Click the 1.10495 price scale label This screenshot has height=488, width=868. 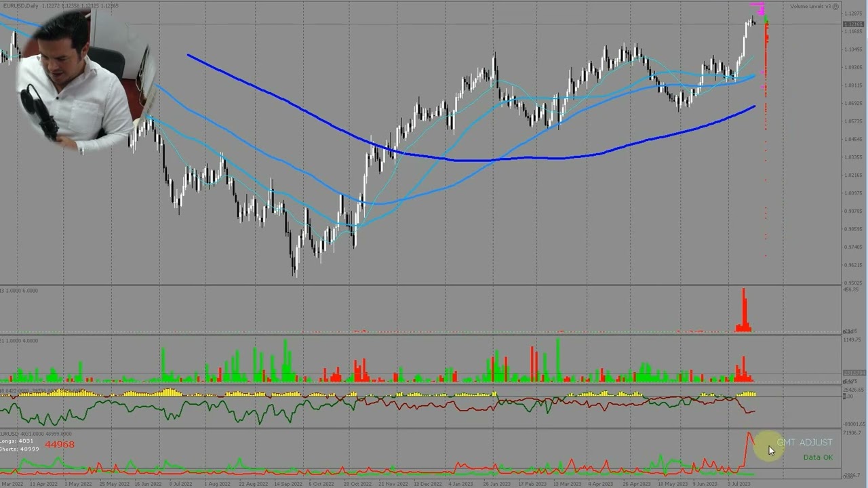pos(853,49)
